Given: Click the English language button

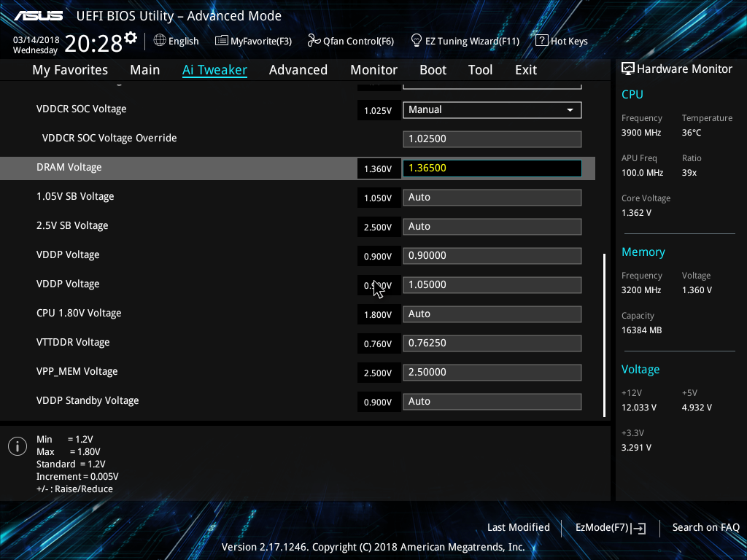Looking at the screenshot, I should tap(177, 41).
